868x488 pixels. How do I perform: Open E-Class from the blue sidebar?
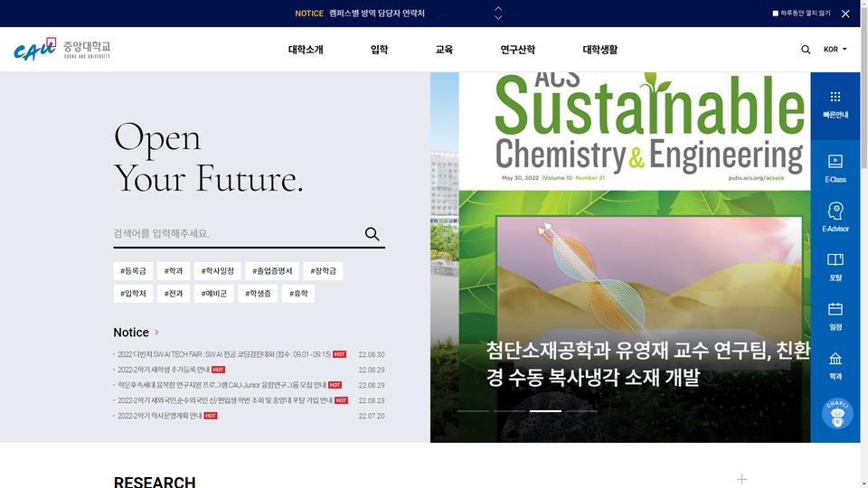tap(835, 169)
